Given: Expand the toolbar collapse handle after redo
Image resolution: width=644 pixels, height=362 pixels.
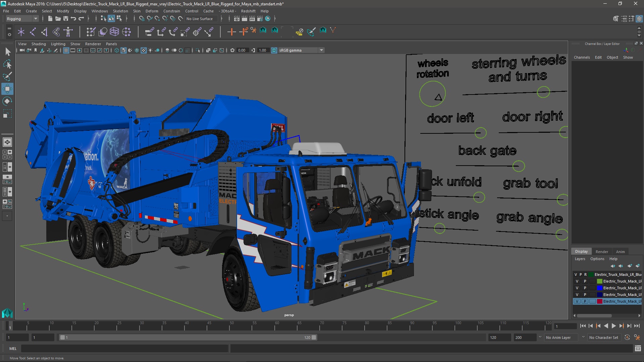Looking at the screenshot, I should (89, 19).
